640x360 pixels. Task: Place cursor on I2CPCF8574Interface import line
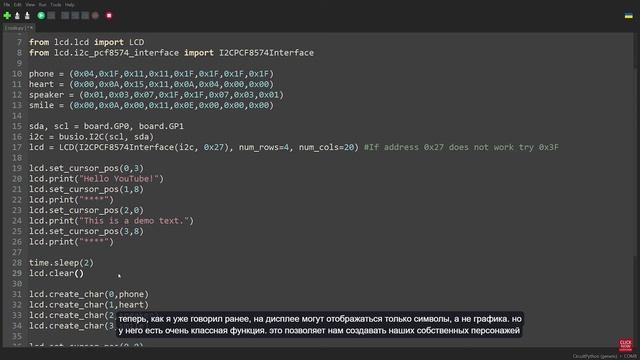171,53
